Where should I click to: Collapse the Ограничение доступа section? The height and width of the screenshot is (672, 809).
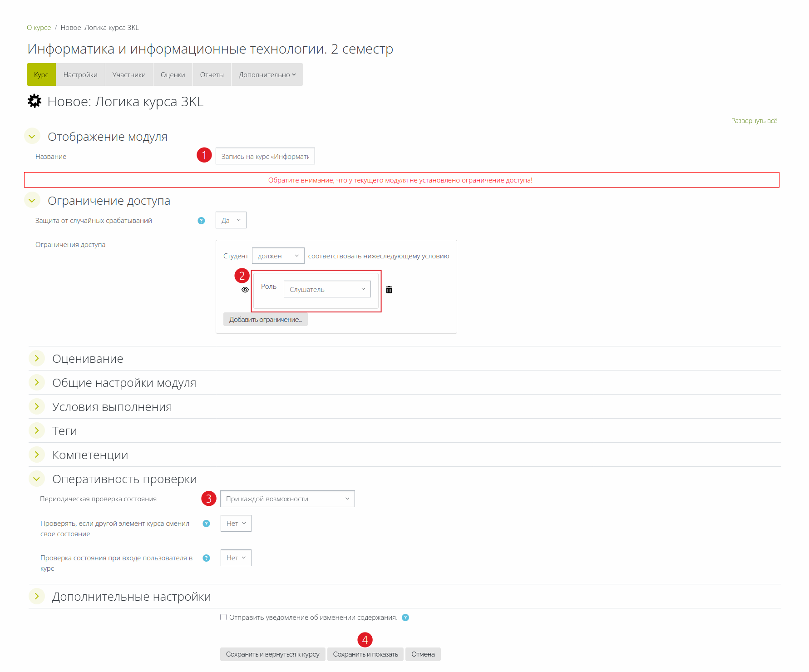(x=32, y=201)
